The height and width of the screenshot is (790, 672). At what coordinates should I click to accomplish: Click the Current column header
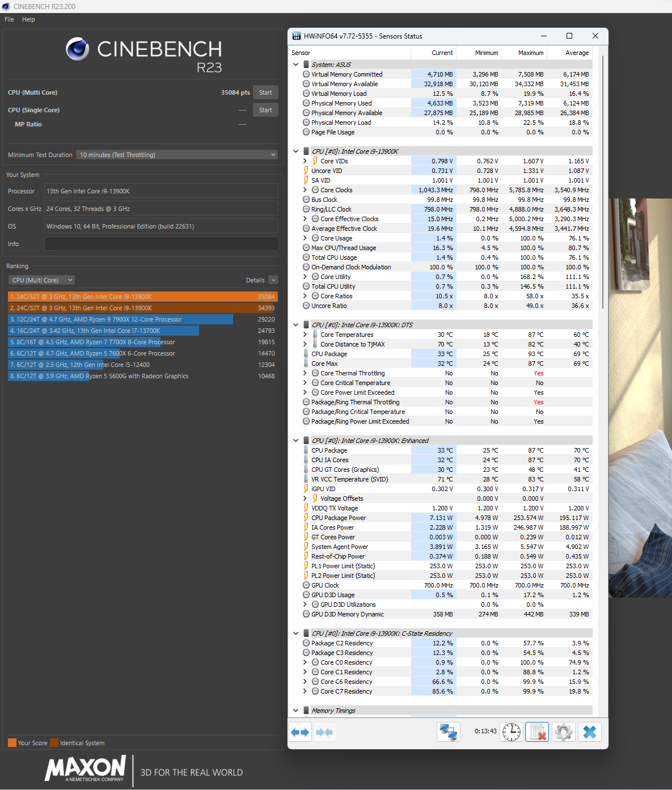[433, 53]
